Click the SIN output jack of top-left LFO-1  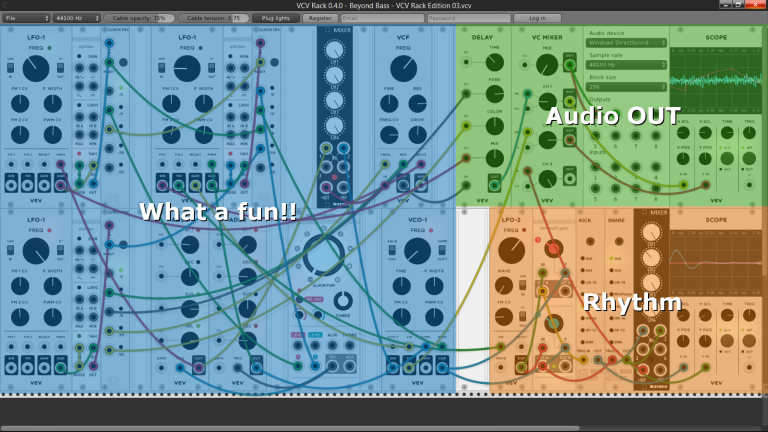pyautogui.click(x=11, y=185)
